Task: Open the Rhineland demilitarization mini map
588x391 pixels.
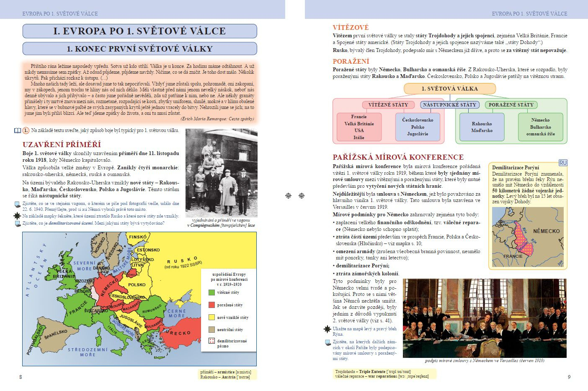Action: [528, 237]
